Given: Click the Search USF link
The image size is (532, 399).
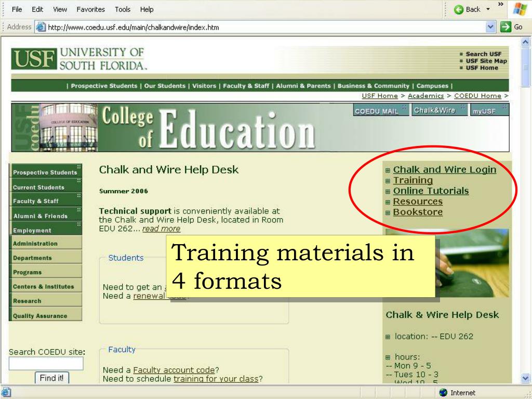Looking at the screenshot, I should [484, 54].
